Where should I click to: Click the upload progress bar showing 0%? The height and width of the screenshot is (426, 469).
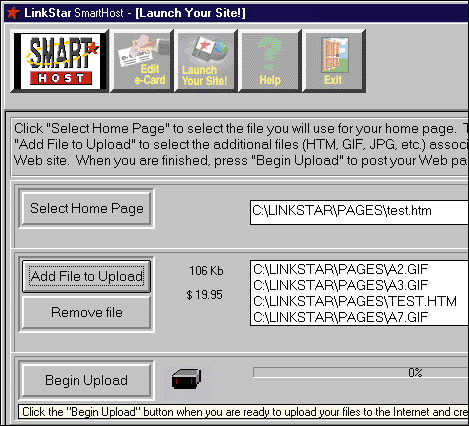(361, 372)
